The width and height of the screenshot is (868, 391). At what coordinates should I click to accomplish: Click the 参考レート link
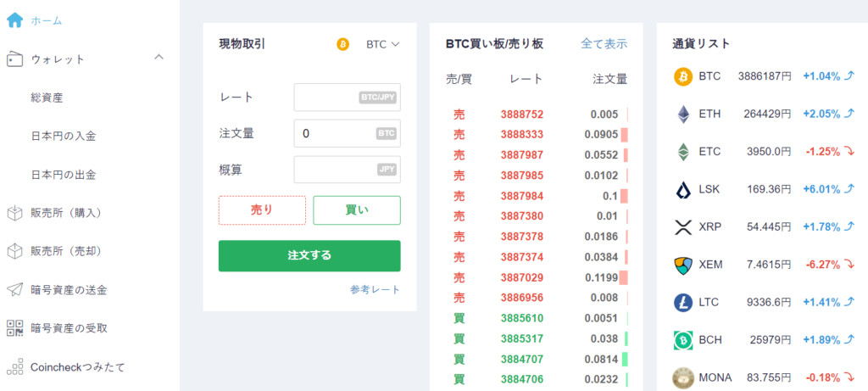point(375,290)
